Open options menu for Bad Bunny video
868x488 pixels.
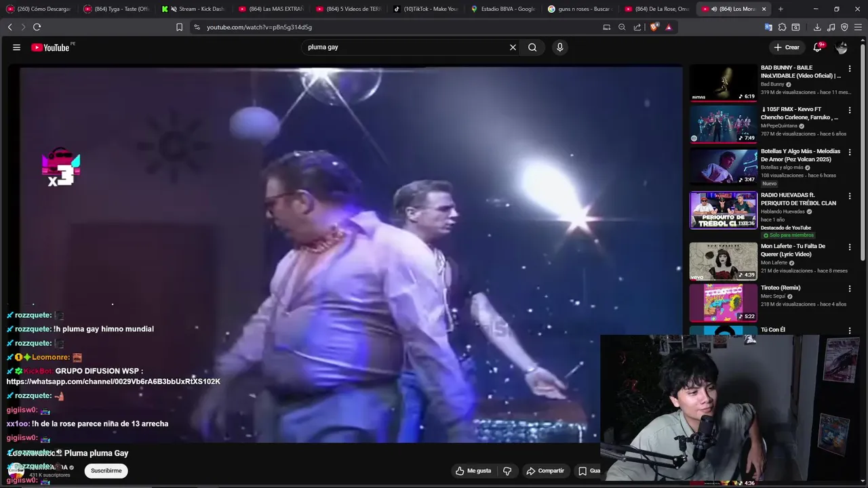(x=850, y=68)
